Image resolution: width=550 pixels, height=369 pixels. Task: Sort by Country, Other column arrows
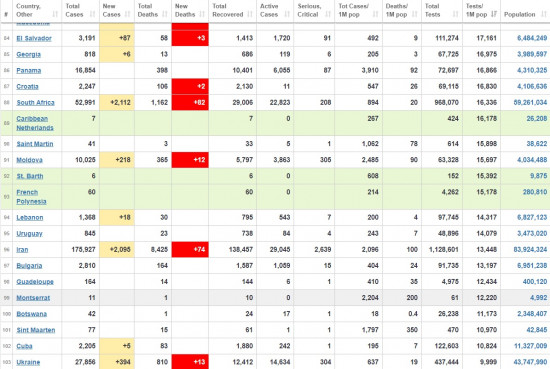point(55,14)
